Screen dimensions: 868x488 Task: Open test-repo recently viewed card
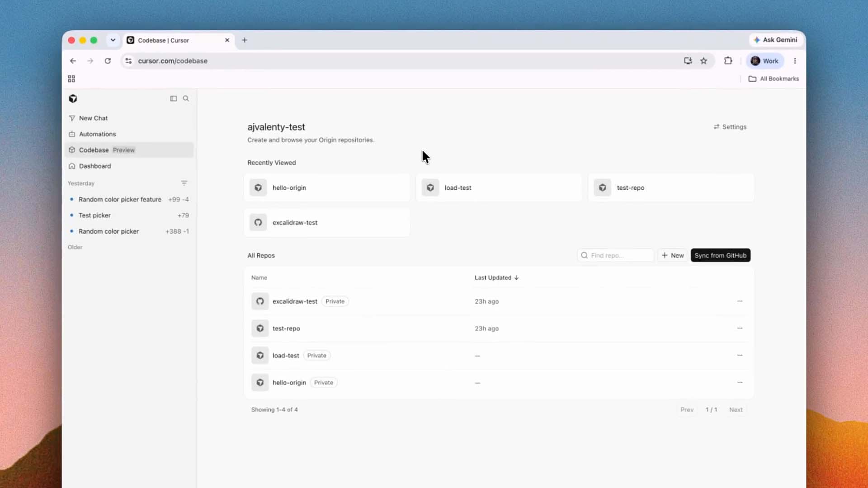point(671,188)
